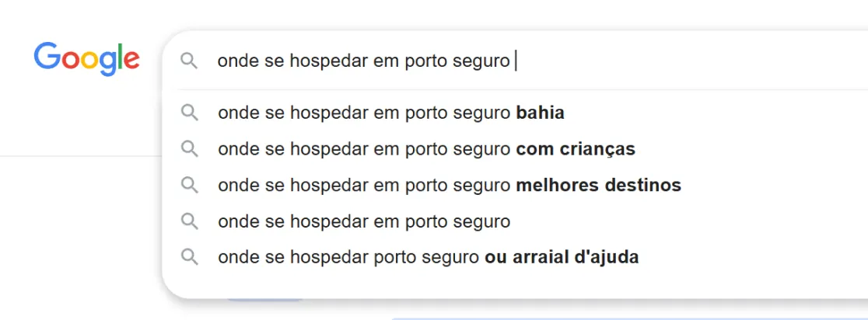
Task: Choose the suggestion 'porto seguro ou arraial d'ajuda'
Action: [515, 257]
